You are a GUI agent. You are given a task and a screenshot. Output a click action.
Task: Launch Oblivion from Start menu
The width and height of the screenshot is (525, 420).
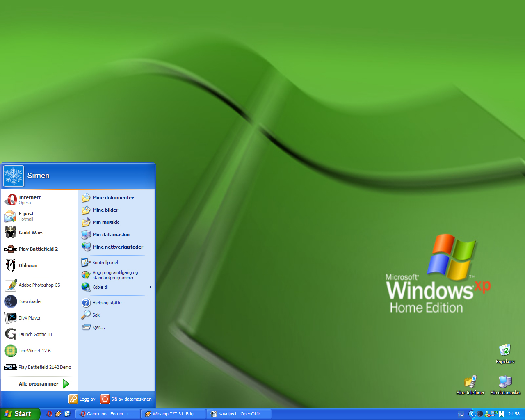coord(39,265)
